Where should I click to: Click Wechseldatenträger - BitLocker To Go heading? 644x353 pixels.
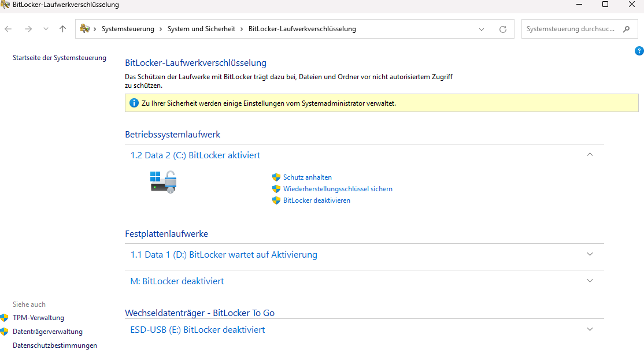[199, 313]
